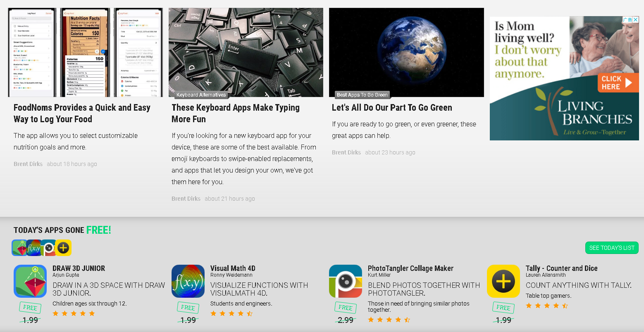Click developer name Lauren Allansmith
Screen dimensions: 644x332
point(546,275)
